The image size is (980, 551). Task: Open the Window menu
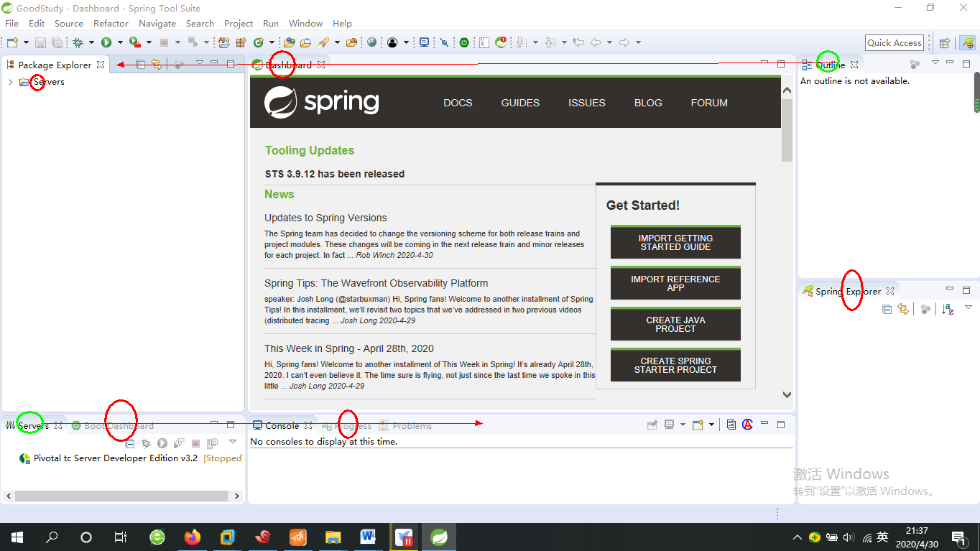pos(305,23)
